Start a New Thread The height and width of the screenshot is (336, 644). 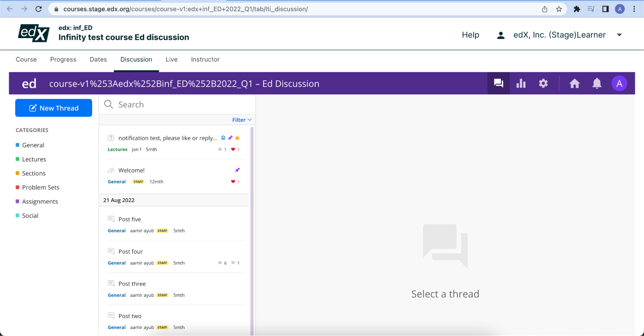click(53, 108)
